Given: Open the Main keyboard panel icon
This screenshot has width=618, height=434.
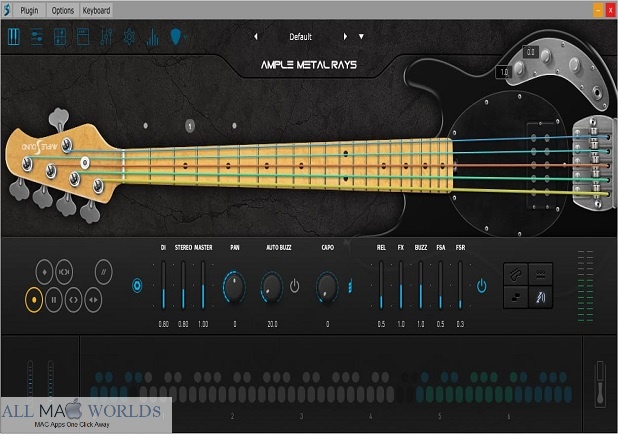Looking at the screenshot, I should click(x=14, y=37).
